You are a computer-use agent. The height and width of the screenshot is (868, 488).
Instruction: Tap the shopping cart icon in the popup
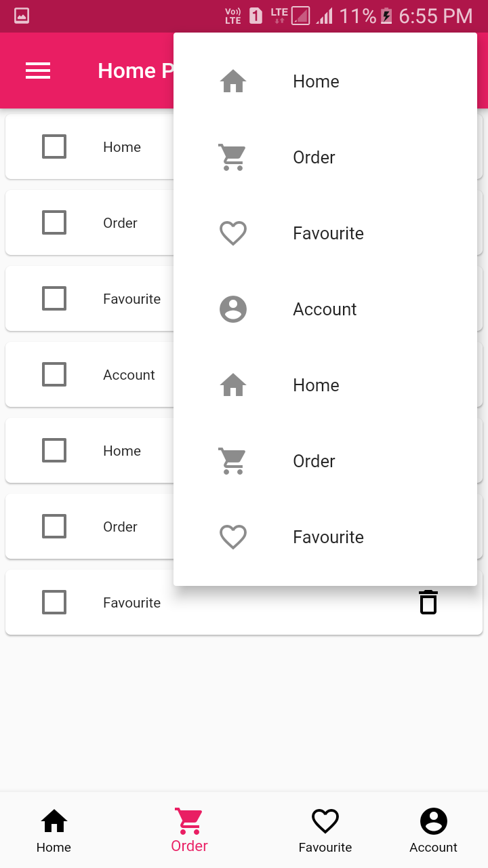233,157
